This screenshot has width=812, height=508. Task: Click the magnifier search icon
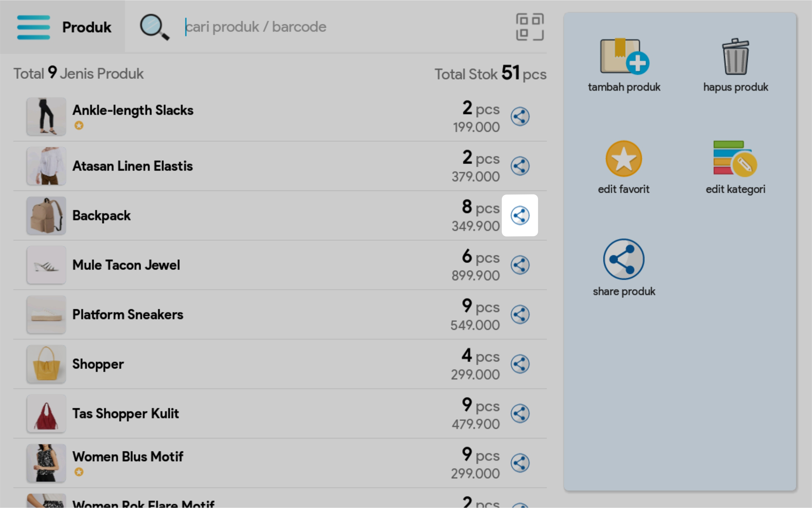tap(154, 27)
